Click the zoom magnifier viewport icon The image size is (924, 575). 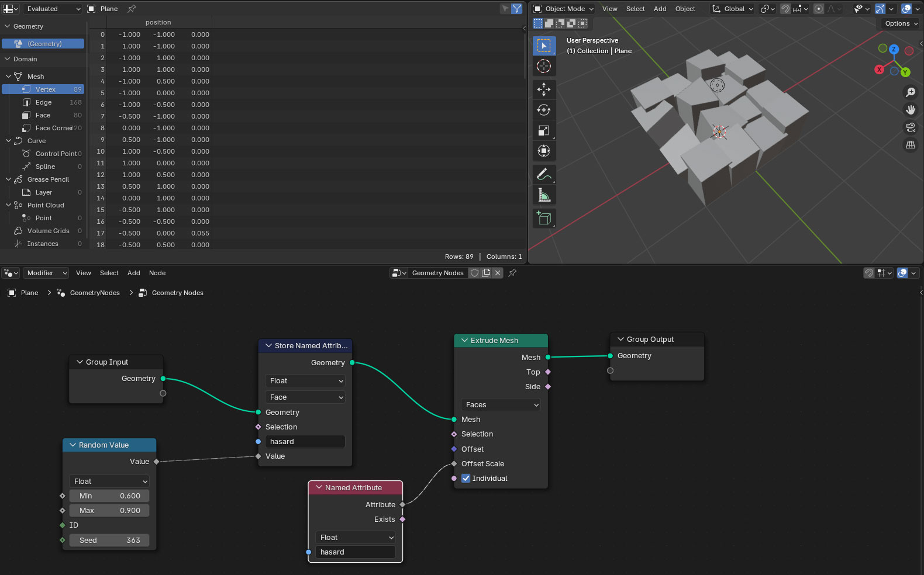911,92
